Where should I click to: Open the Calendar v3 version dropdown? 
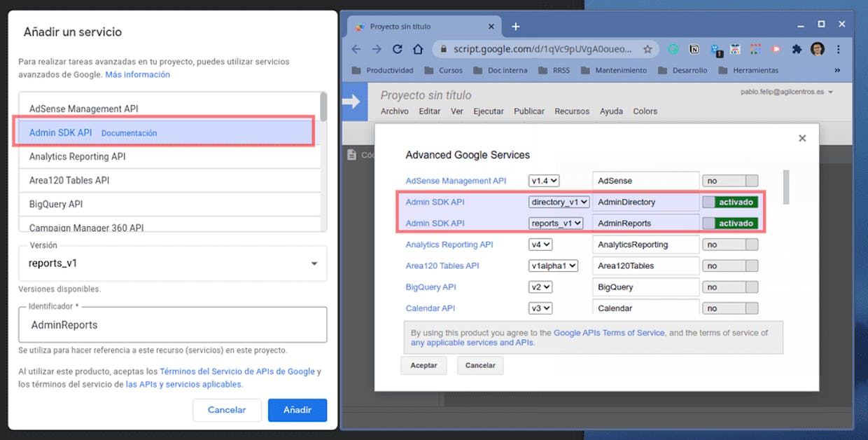pos(540,308)
